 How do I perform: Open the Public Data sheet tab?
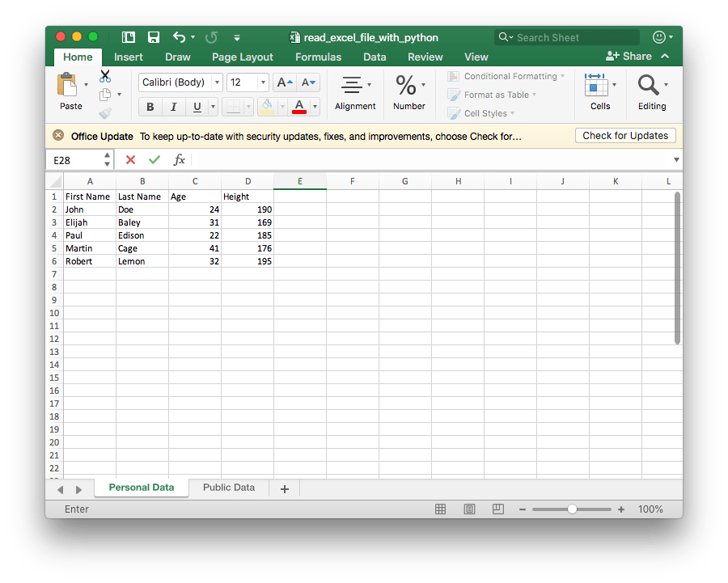(x=228, y=487)
